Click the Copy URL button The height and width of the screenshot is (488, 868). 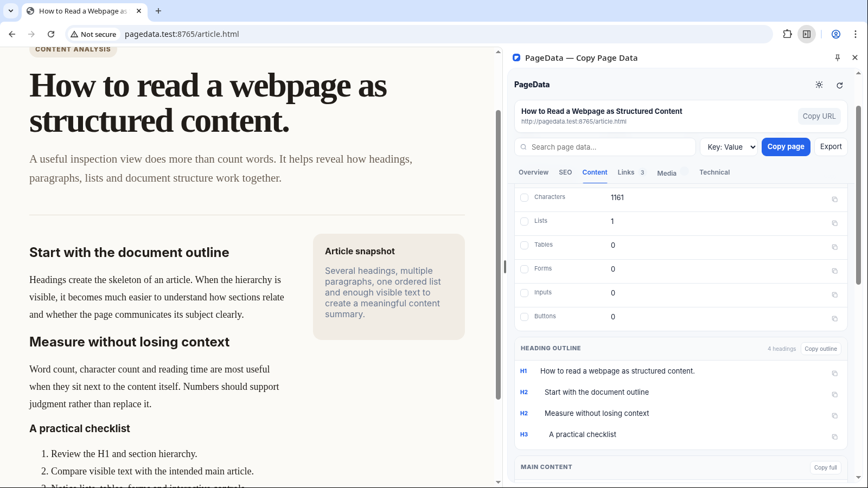tap(819, 116)
